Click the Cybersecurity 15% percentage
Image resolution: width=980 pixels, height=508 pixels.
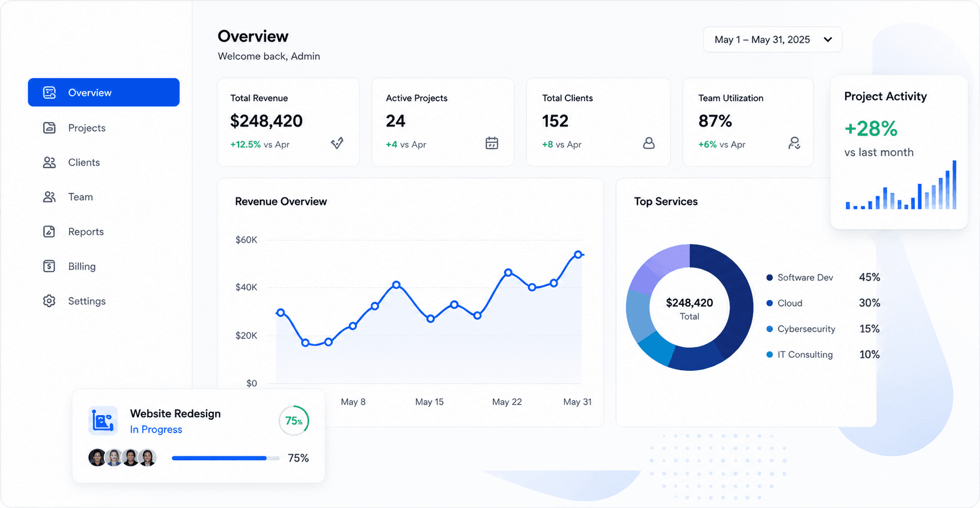click(x=869, y=329)
